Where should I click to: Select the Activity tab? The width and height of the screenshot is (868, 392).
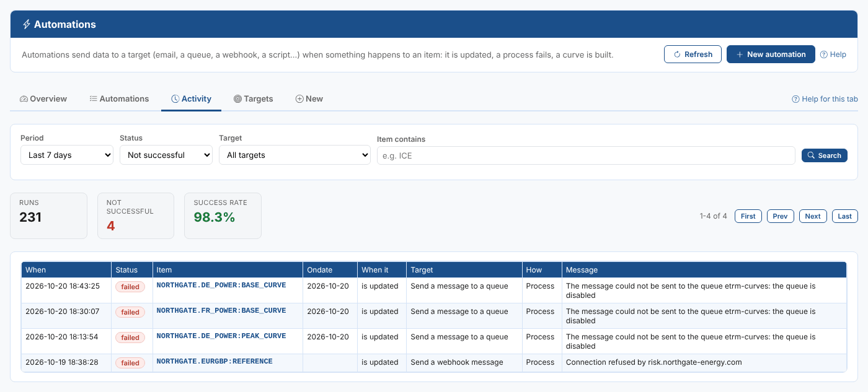191,98
